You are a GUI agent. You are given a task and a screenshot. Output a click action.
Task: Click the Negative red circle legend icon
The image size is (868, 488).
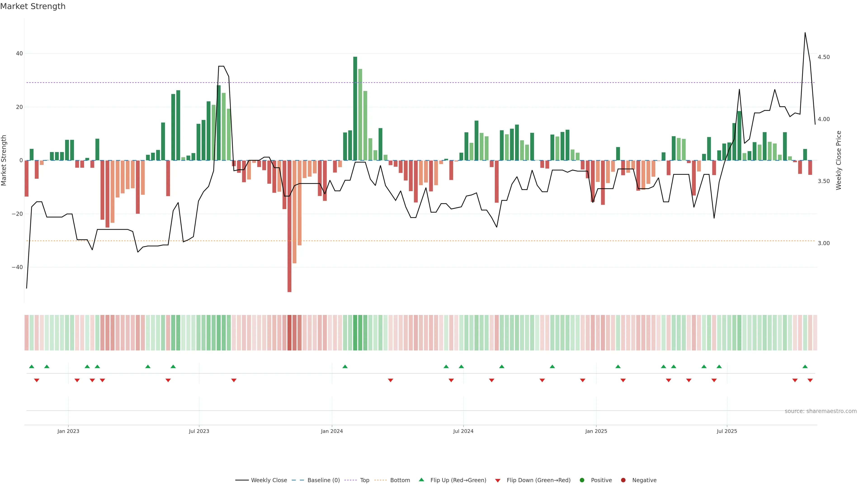tap(623, 480)
